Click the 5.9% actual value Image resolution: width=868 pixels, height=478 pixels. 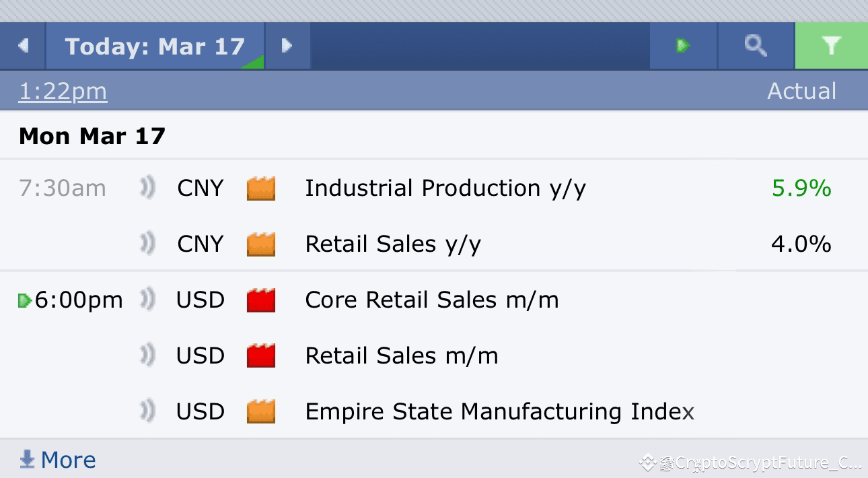click(x=801, y=189)
